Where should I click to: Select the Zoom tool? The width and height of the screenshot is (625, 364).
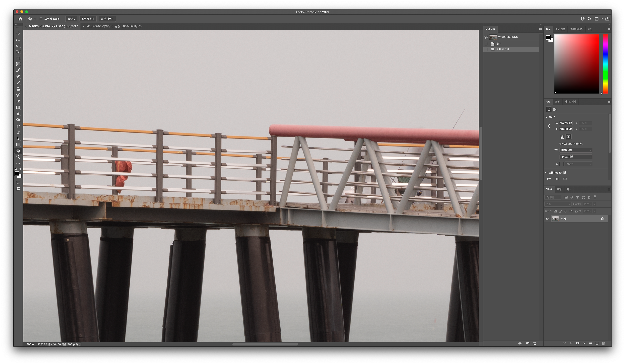coord(18,157)
